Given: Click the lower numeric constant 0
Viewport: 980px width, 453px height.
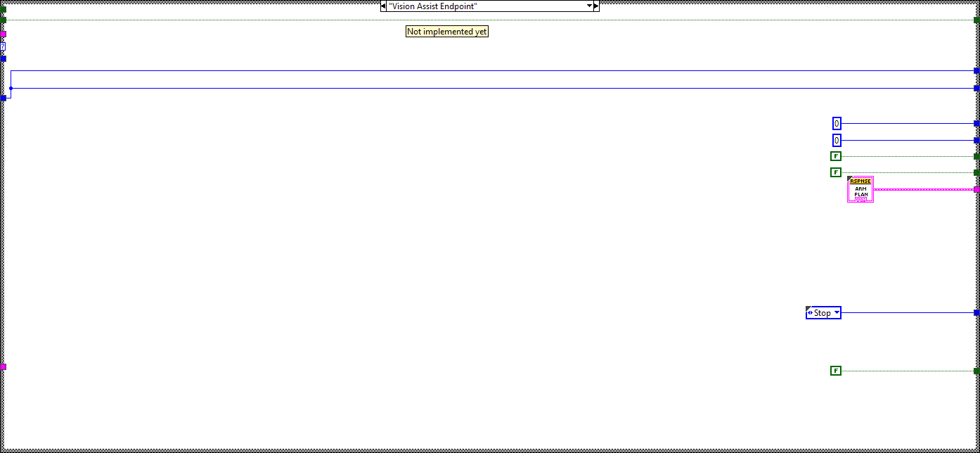Looking at the screenshot, I should [x=837, y=140].
